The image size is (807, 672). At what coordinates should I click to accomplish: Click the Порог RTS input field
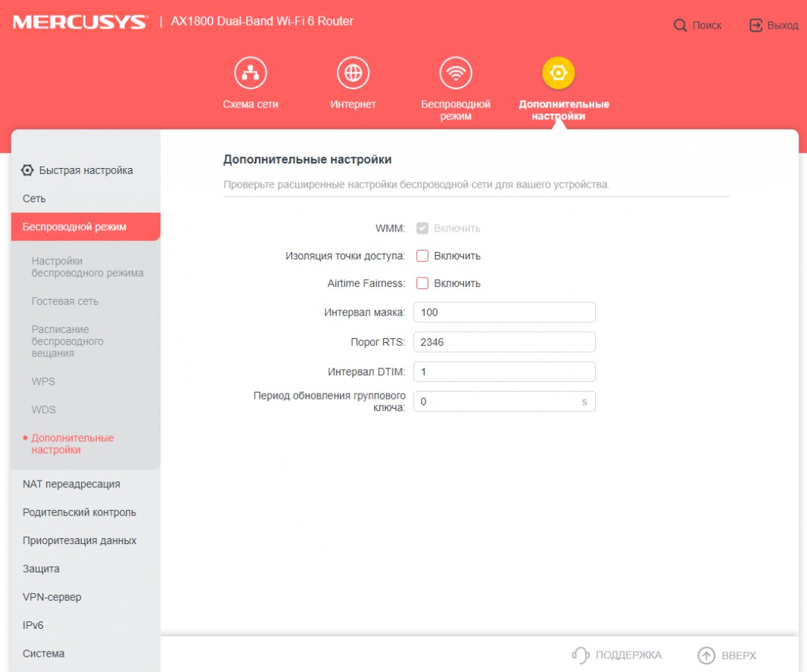tap(504, 342)
